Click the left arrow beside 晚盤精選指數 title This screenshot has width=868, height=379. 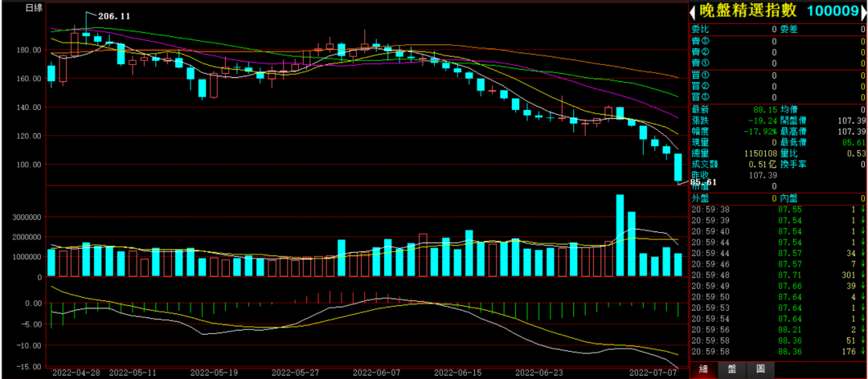point(693,13)
